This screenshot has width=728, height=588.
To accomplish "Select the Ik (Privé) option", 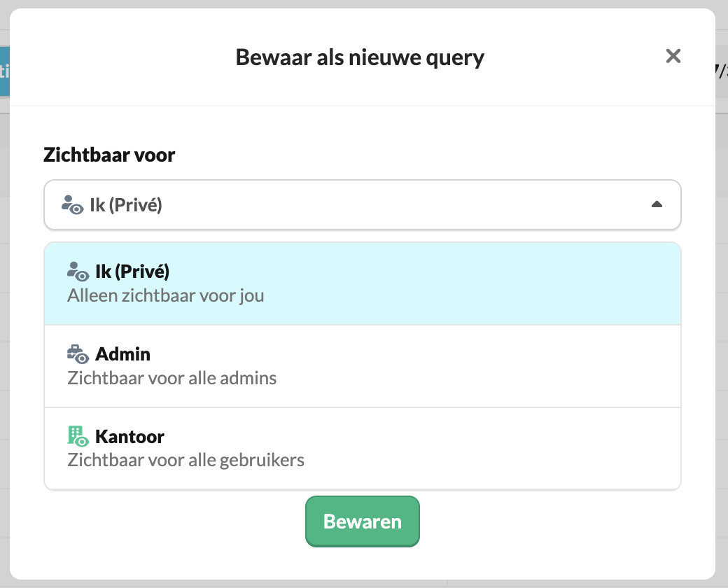I will 362,283.
